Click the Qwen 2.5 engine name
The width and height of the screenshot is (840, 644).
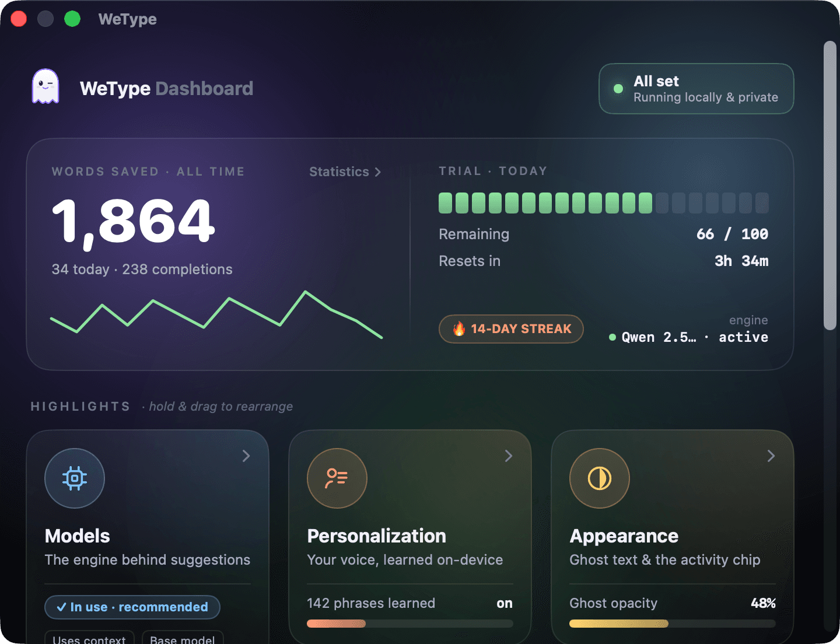(x=659, y=337)
